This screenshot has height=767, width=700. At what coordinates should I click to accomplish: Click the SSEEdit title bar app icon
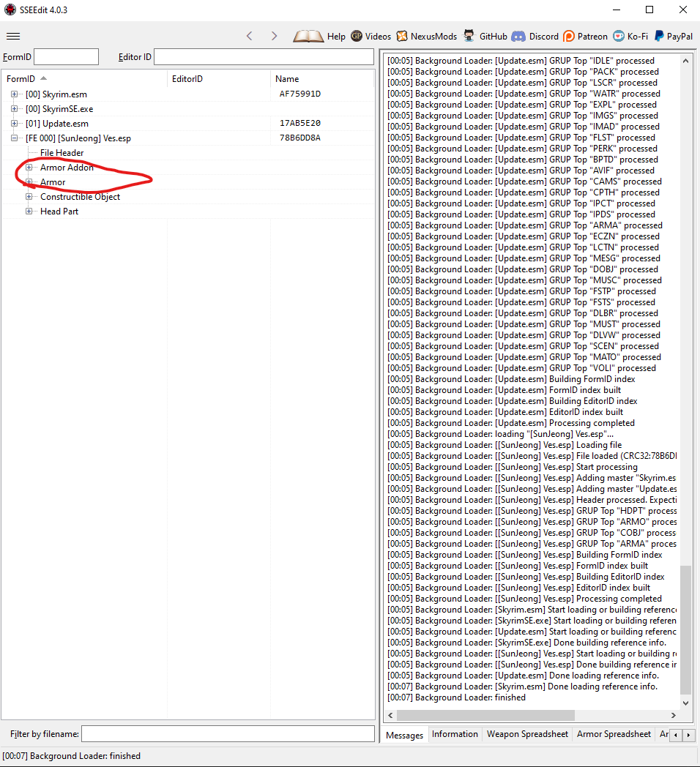10,10
